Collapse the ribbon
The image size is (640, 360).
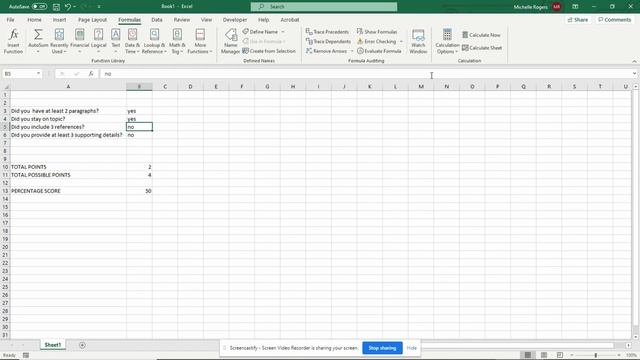point(634,61)
